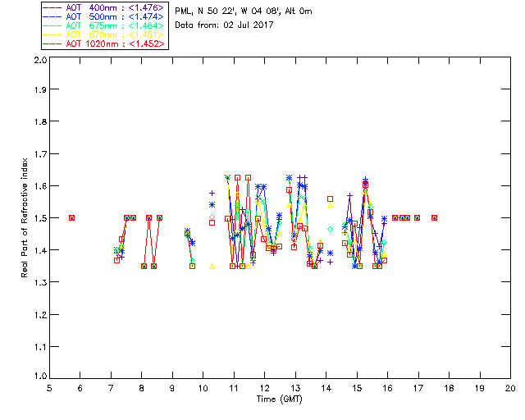
Task: Click the 'Real Part of Refractive index' axis title
Action: 24,217
